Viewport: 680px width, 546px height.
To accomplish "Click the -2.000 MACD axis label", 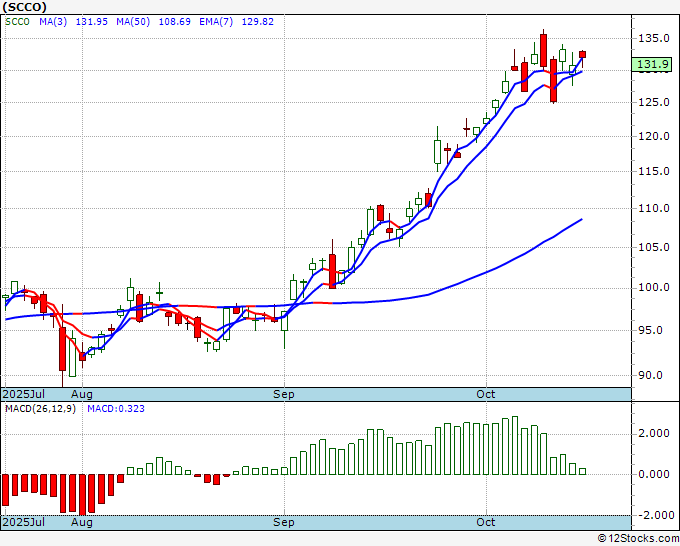I will coord(655,515).
